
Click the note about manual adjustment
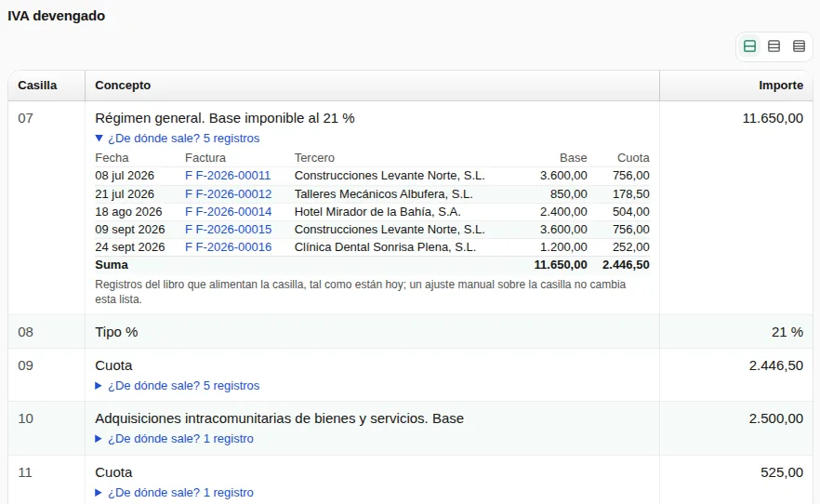(x=361, y=292)
